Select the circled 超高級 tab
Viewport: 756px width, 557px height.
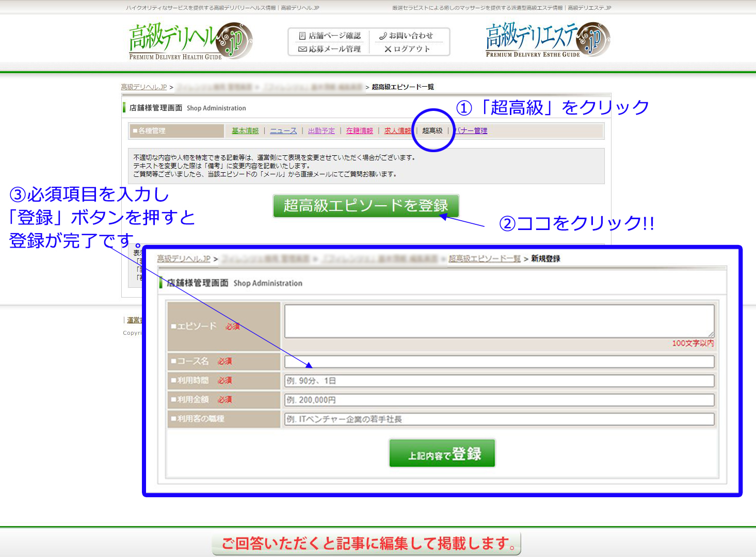432,131
